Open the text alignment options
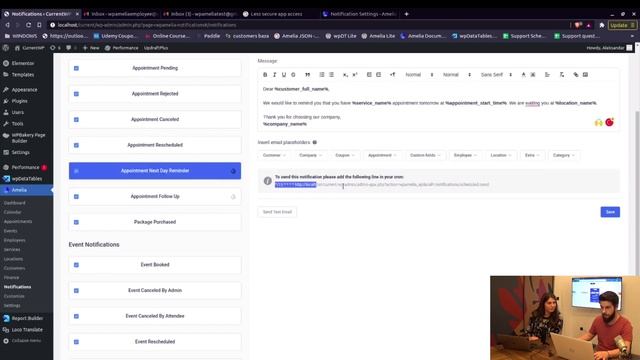 547,75
